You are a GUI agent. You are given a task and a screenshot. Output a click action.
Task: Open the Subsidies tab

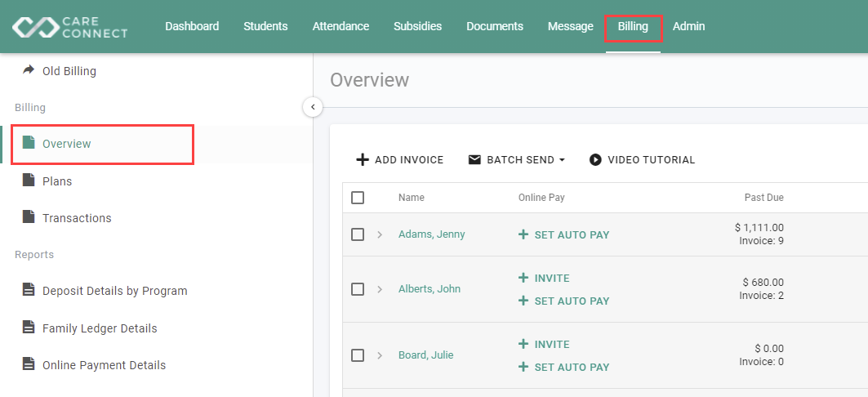pos(417,26)
